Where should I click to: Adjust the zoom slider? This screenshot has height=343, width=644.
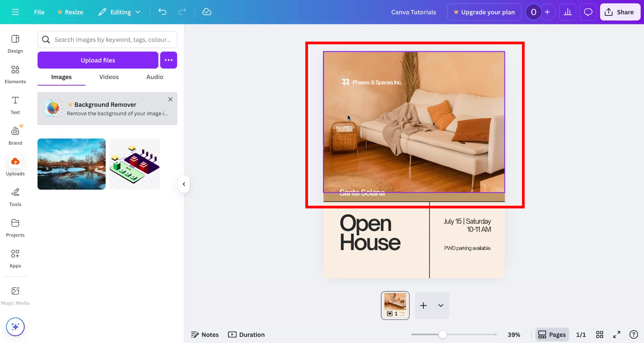(x=443, y=334)
